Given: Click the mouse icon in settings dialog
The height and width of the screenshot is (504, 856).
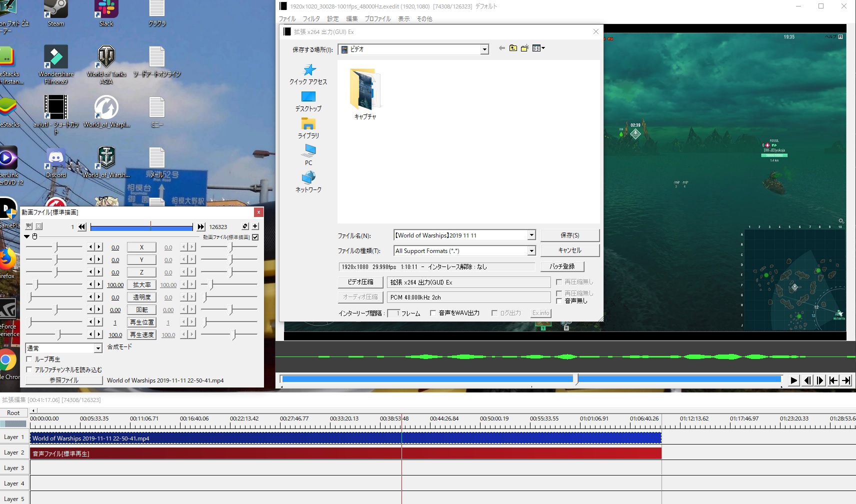Looking at the screenshot, I should coord(35,236).
